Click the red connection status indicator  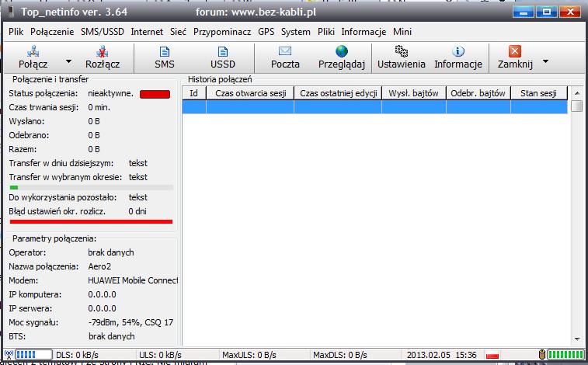click(x=155, y=95)
